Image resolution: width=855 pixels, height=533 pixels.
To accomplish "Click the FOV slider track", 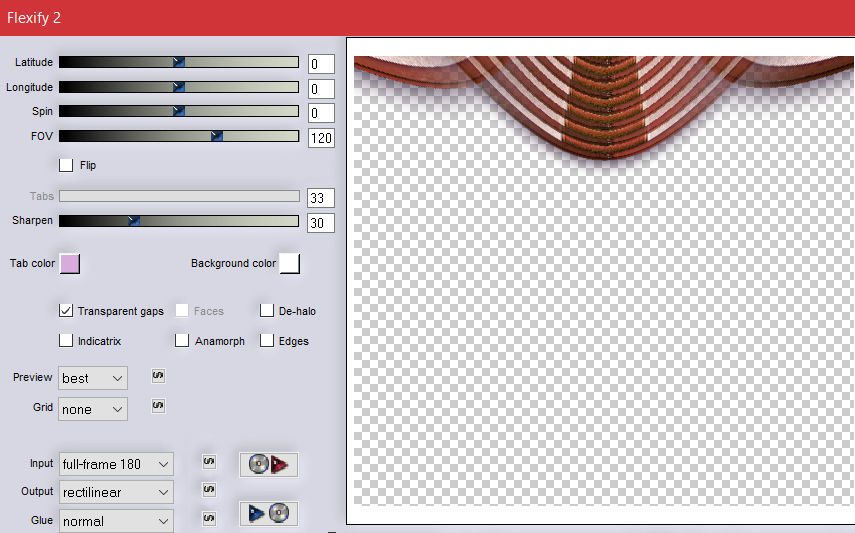I will click(x=179, y=136).
